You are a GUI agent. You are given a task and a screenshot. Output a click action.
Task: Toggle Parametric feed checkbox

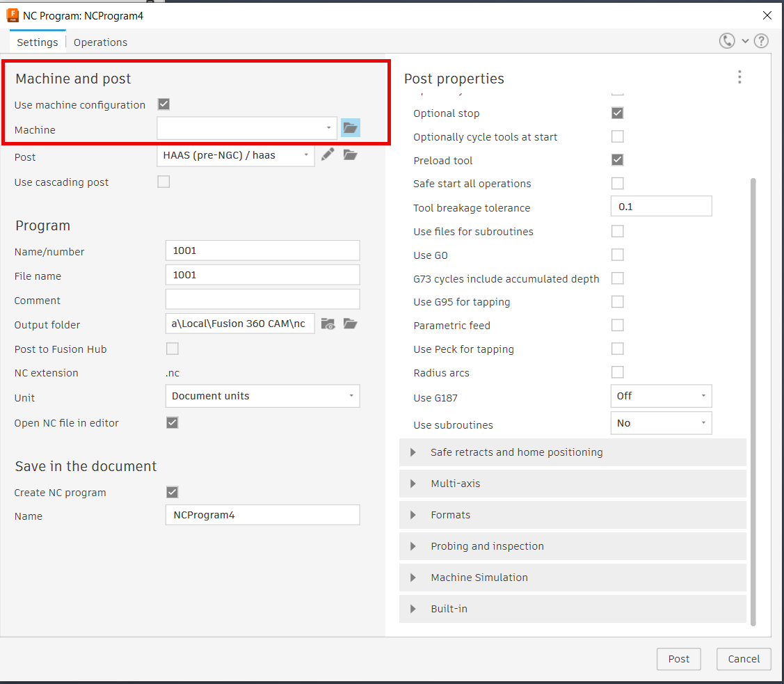point(618,326)
